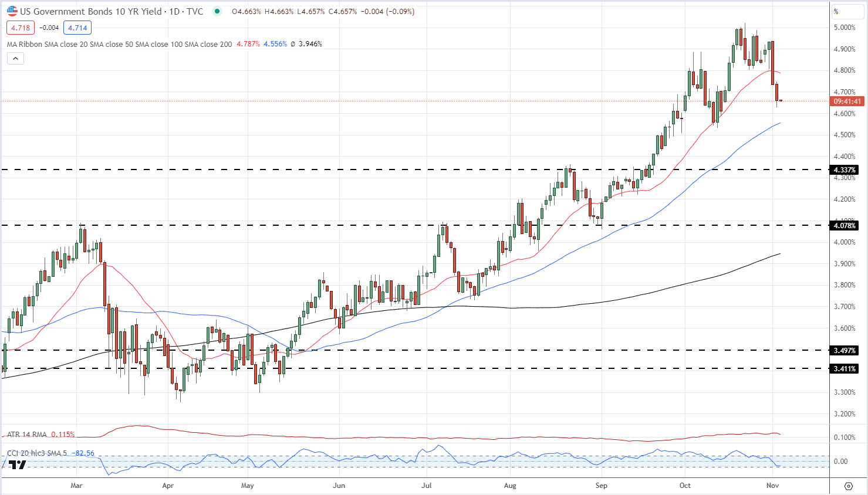Click the May label on time axis
Image resolution: width=868 pixels, height=495 pixels.
[x=248, y=486]
